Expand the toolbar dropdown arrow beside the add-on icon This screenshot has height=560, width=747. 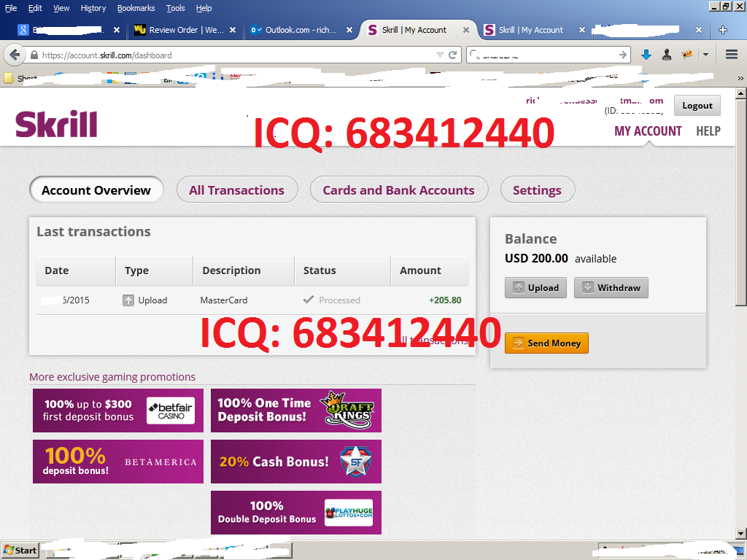coord(705,55)
